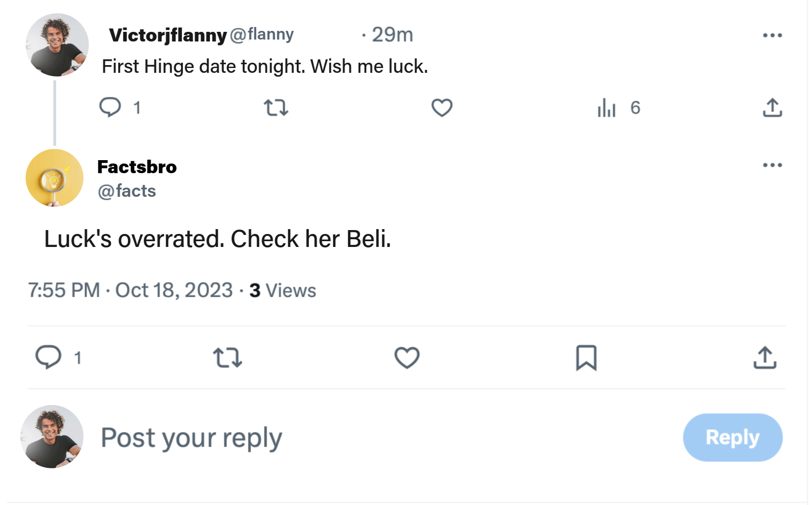Share Victorjflanny's tweet
Image resolution: width=812 pixels, height=505 pixels.
(x=772, y=108)
